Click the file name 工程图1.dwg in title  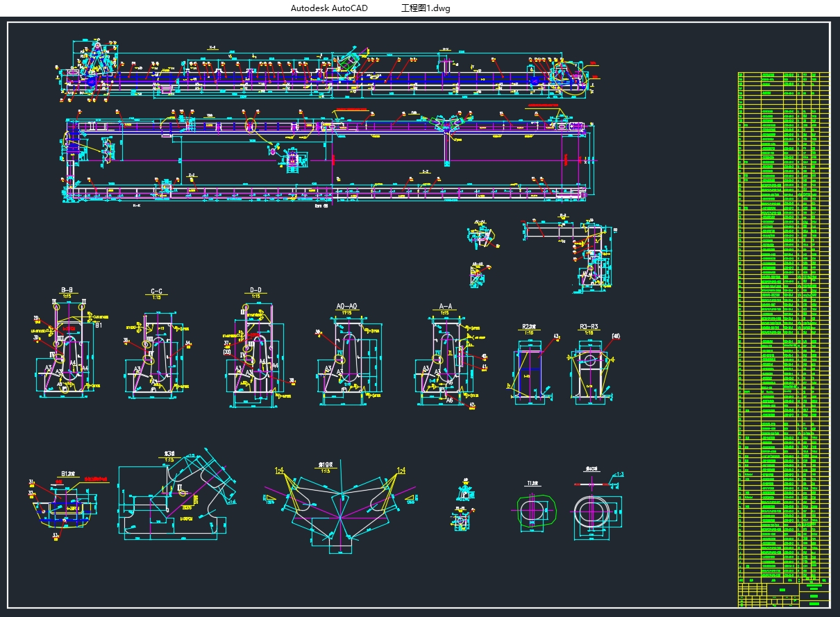click(x=425, y=8)
